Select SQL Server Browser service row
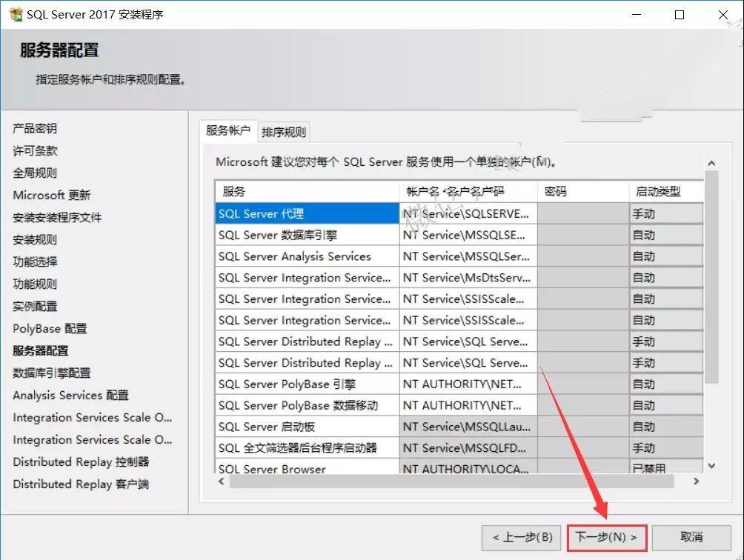 click(307, 467)
